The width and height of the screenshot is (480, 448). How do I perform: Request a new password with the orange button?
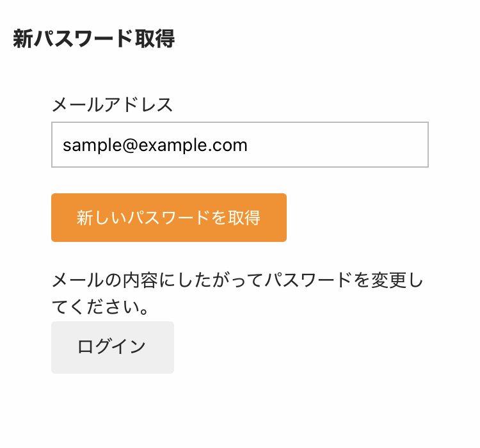point(169,218)
